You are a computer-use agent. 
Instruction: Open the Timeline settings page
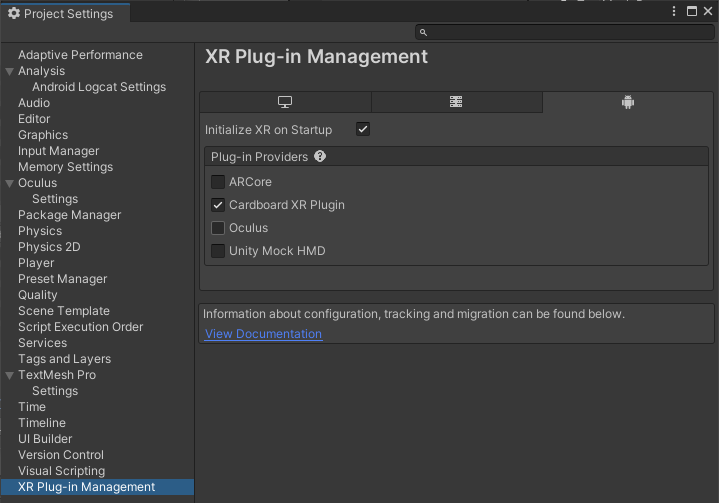tap(42, 423)
